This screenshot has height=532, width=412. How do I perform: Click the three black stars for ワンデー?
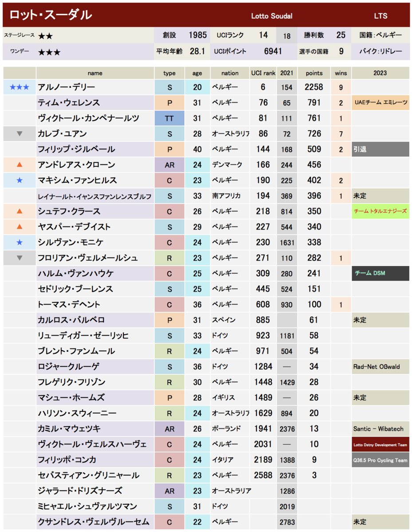coord(49,52)
